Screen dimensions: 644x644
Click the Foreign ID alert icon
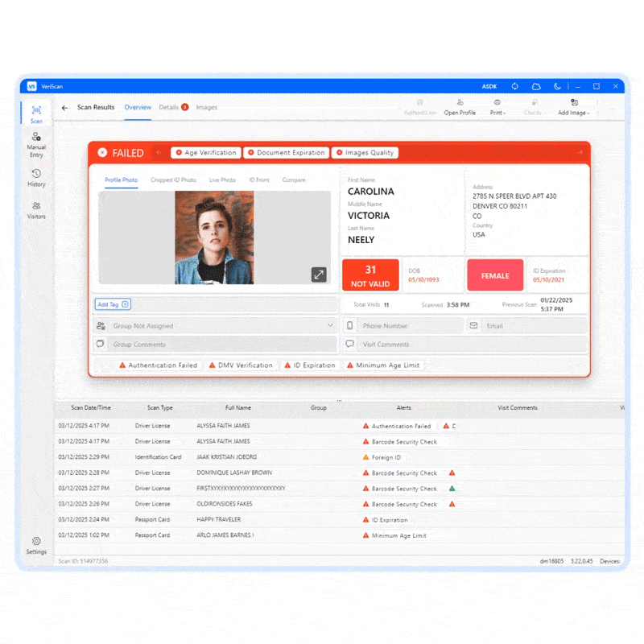point(365,457)
